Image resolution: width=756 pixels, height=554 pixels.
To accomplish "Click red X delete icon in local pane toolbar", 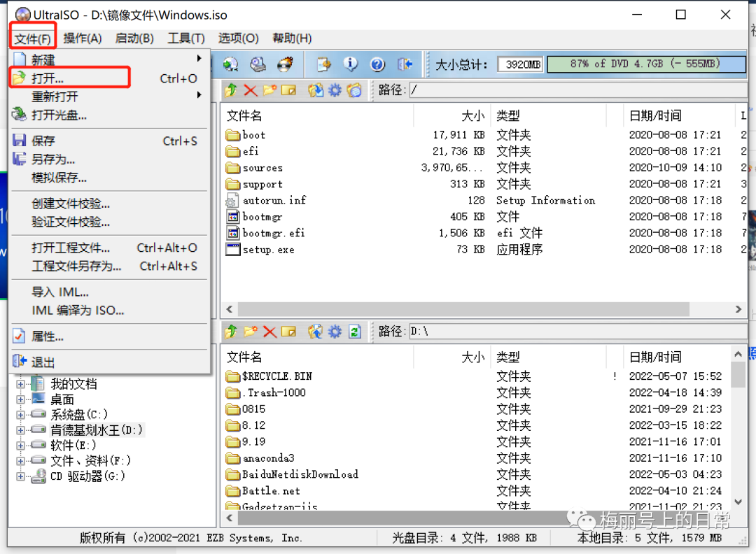I will (269, 332).
